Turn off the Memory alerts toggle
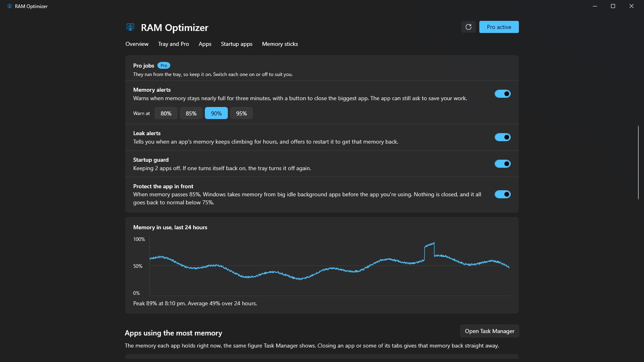This screenshot has width=644, height=362. tap(503, 94)
